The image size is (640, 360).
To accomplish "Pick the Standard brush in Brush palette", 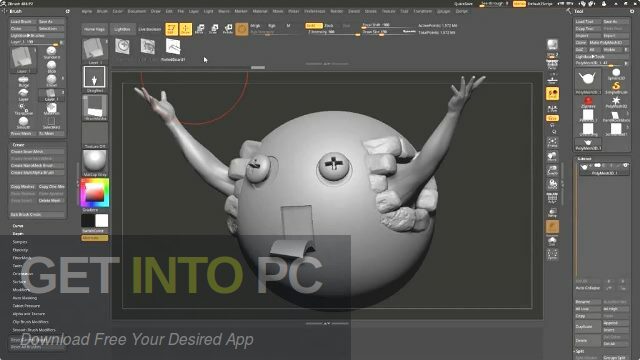I will [x=51, y=52].
